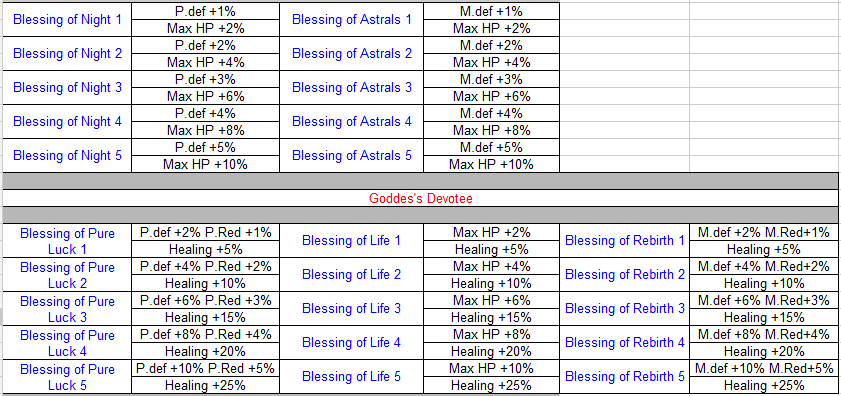Click the P.def +10% P.Red +5% cell
This screenshot has height=396, width=841.
[205, 368]
